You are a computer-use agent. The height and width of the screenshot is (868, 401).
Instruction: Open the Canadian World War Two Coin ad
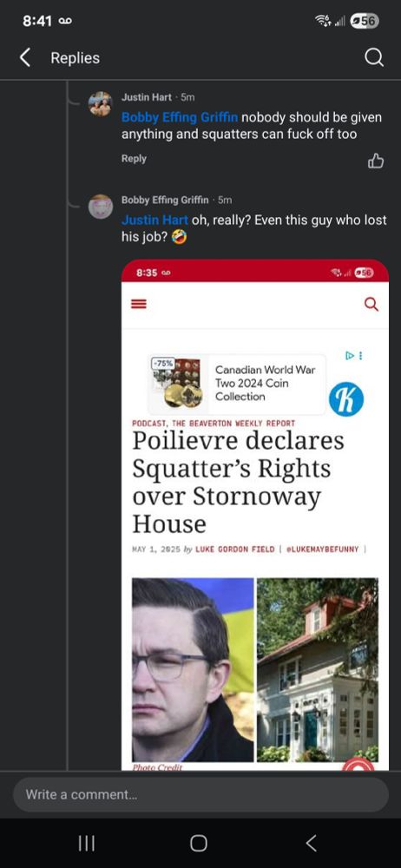(x=237, y=385)
